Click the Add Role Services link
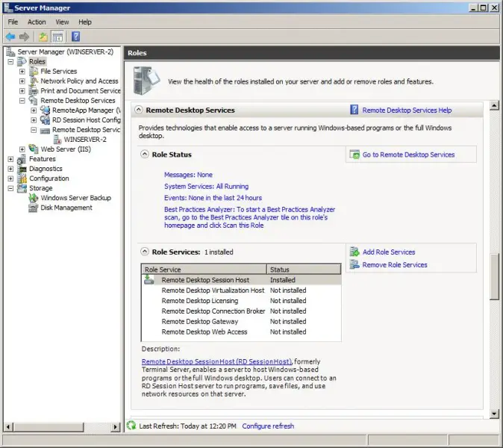This screenshot has width=503, height=448. tap(389, 252)
